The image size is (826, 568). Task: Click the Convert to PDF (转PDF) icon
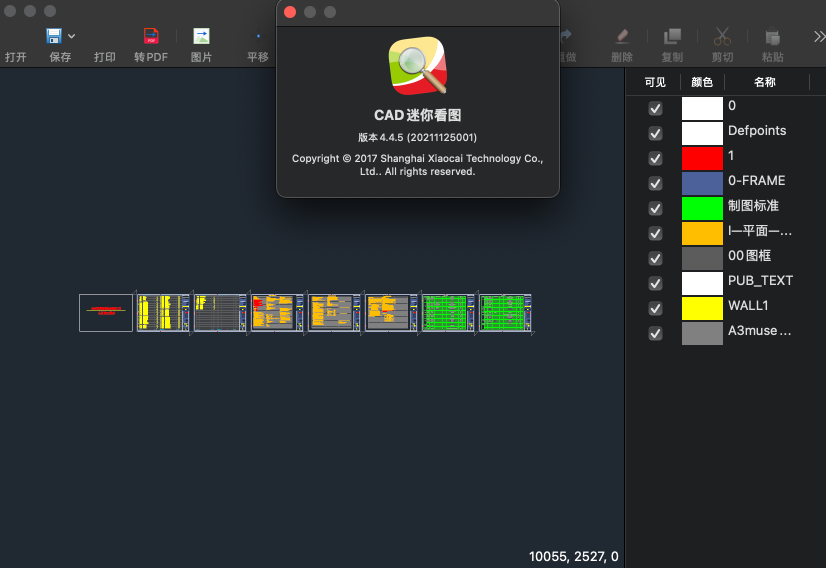coord(151,36)
